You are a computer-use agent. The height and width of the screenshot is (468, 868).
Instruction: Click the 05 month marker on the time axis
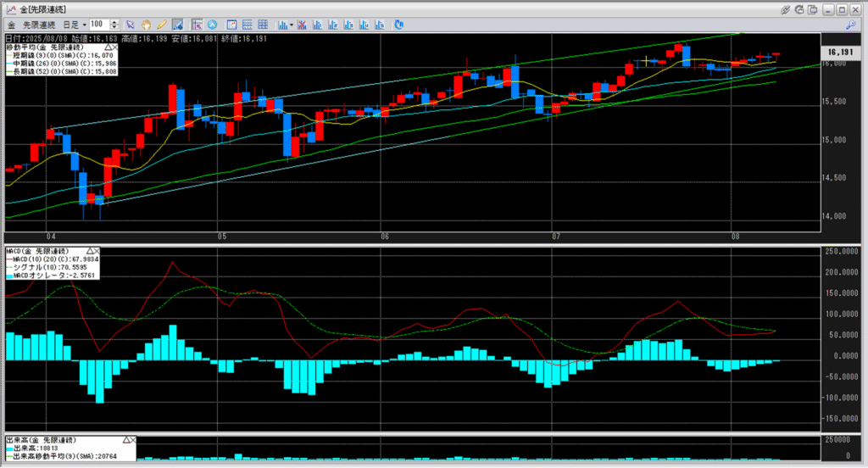[x=222, y=237]
